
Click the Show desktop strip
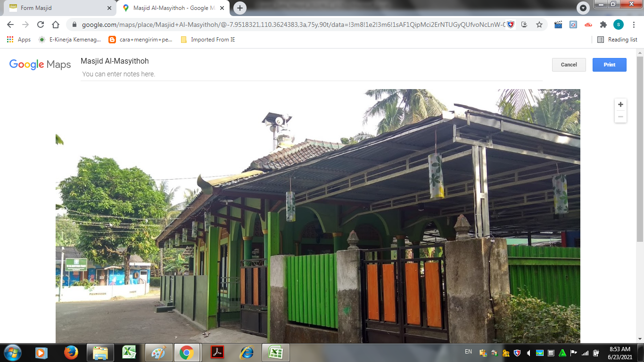tap(641, 353)
